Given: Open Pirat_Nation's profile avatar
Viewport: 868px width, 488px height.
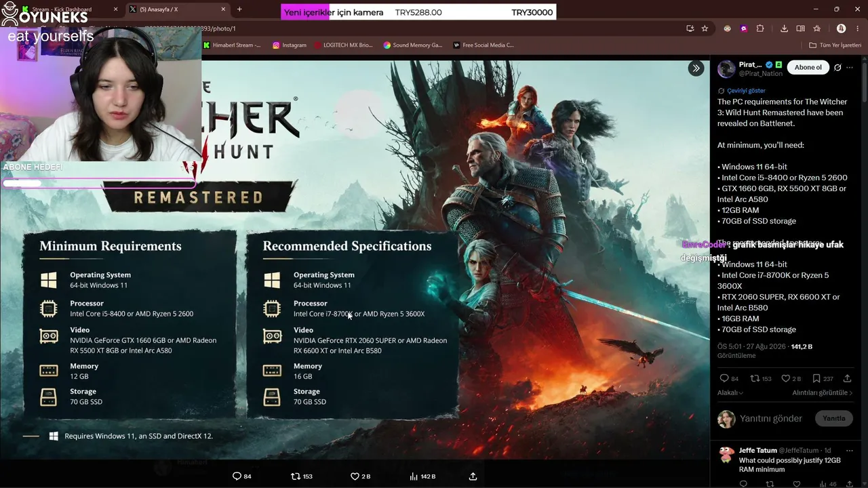Looking at the screenshot, I should tap(726, 68).
